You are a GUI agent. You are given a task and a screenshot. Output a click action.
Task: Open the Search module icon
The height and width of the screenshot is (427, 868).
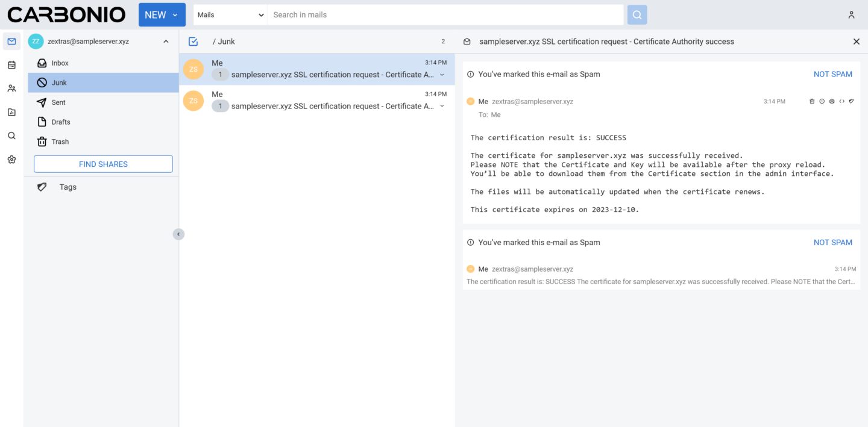pos(11,136)
